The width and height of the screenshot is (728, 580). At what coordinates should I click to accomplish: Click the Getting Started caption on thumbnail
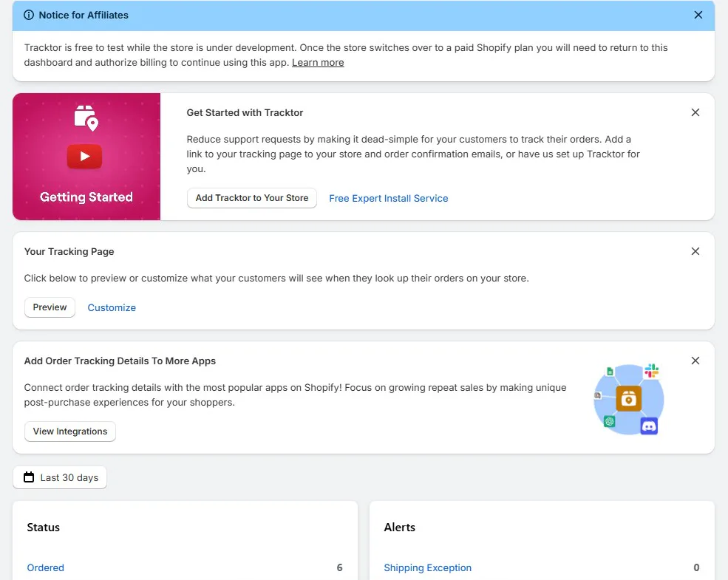[86, 197]
